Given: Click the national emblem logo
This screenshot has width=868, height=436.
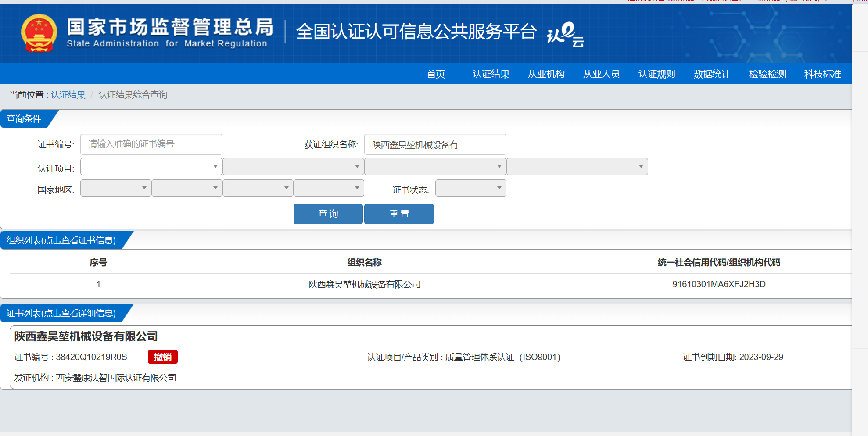Looking at the screenshot, I should point(39,33).
